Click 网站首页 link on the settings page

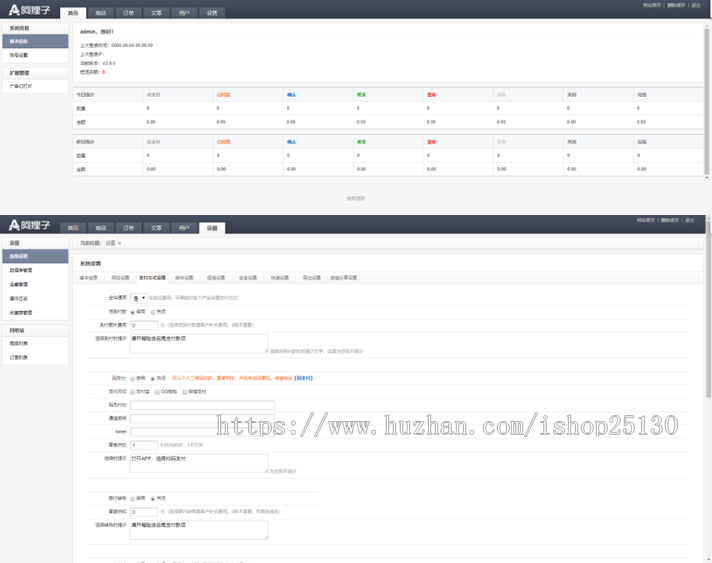pyautogui.click(x=645, y=220)
